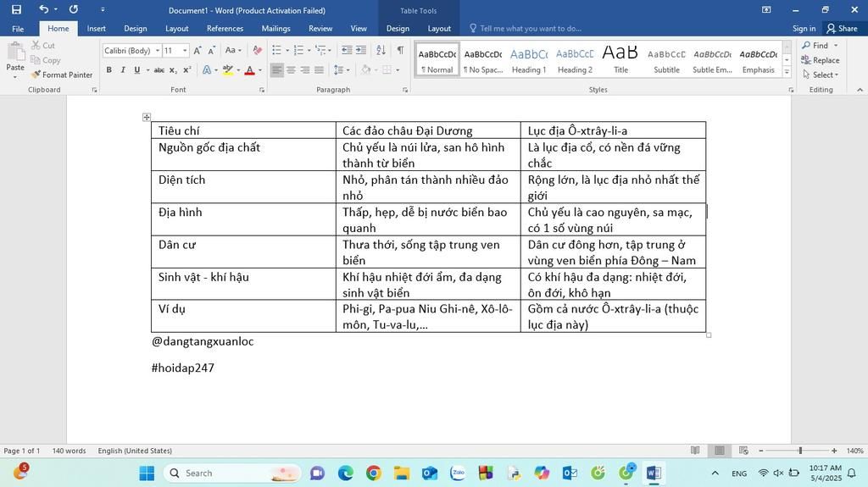
Task: Click the Increase Indent icon
Action: [361, 51]
